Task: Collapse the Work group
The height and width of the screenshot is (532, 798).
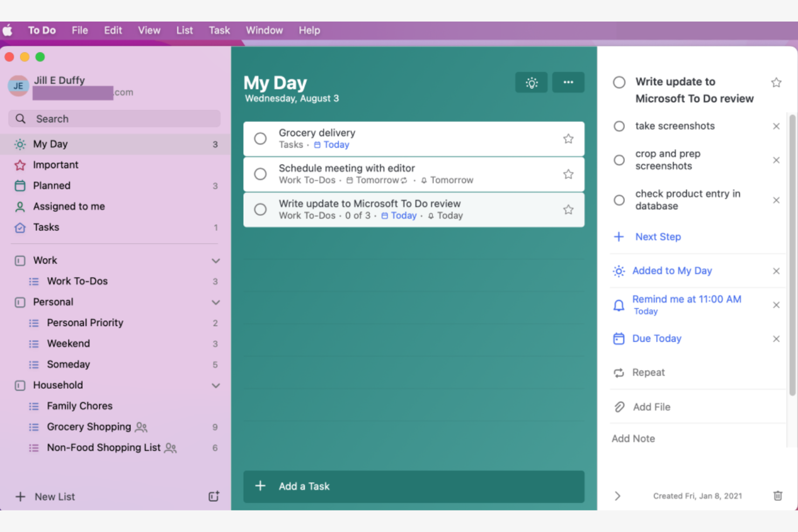Action: (x=216, y=261)
